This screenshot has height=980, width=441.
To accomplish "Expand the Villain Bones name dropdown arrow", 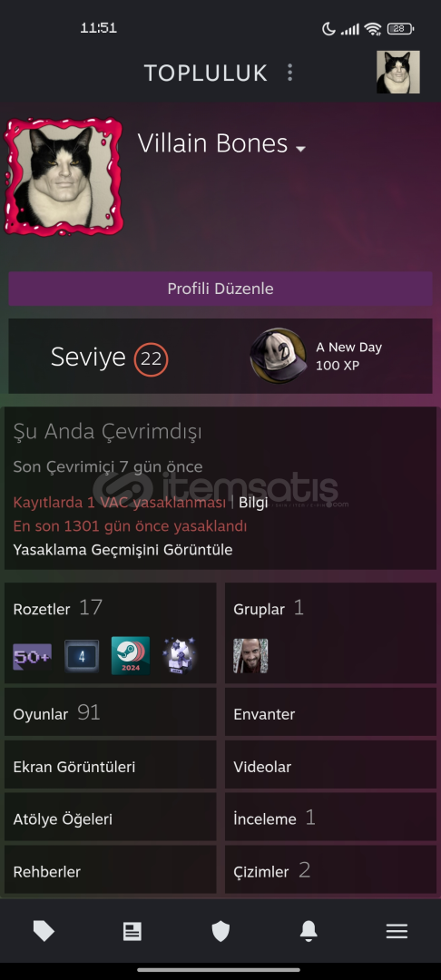I will 301,149.
